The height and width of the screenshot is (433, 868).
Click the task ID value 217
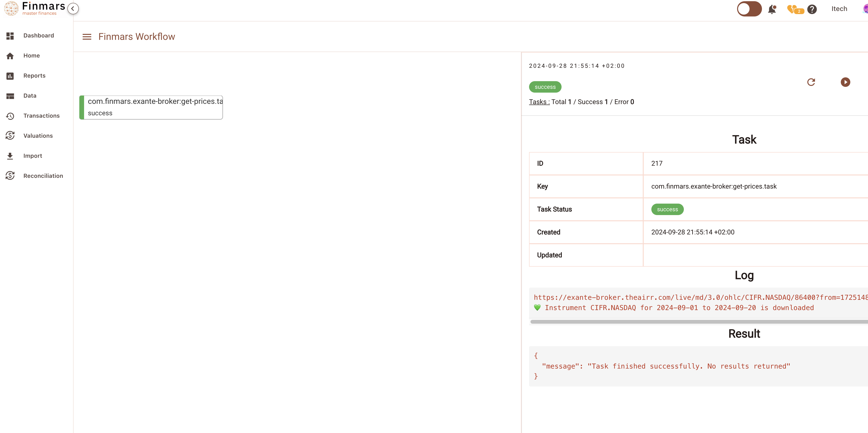point(657,164)
